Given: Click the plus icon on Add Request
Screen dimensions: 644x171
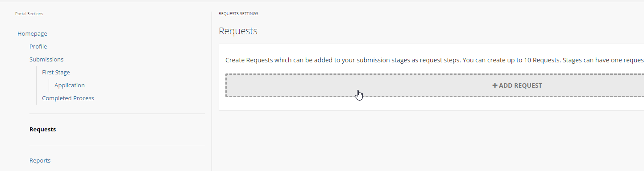Looking at the screenshot, I should 495,85.
